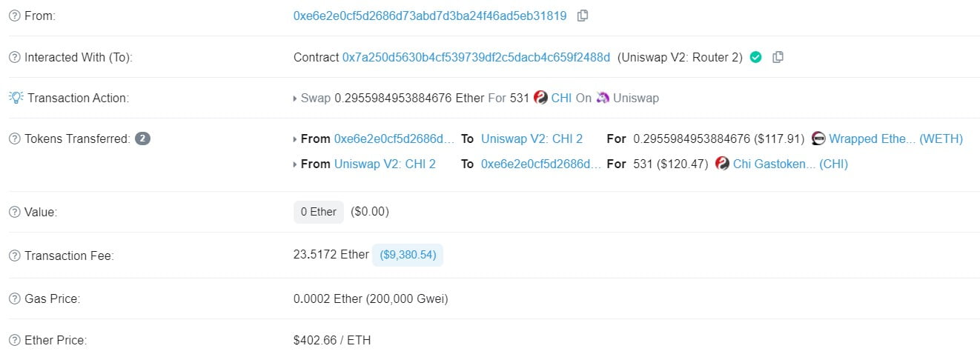This screenshot has width=980, height=357.
Task: Click the Ether Price help icon
Action: point(14,340)
